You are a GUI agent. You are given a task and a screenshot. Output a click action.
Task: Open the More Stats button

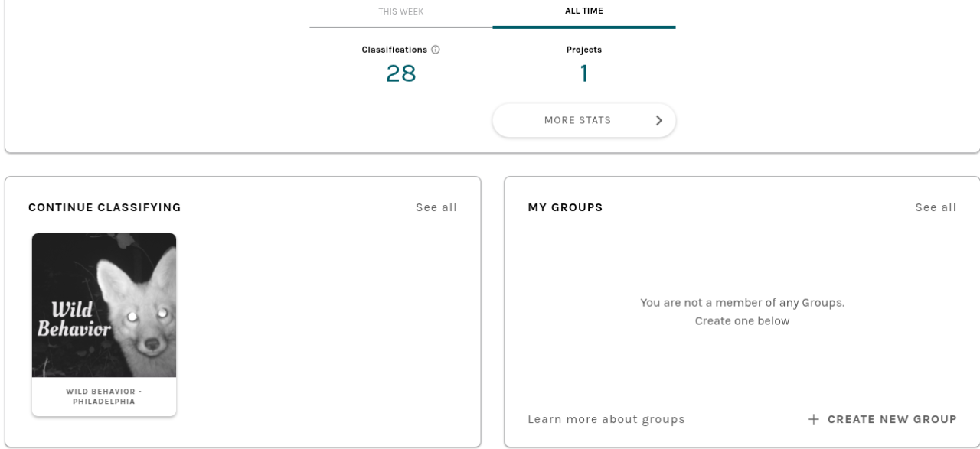pos(577,120)
